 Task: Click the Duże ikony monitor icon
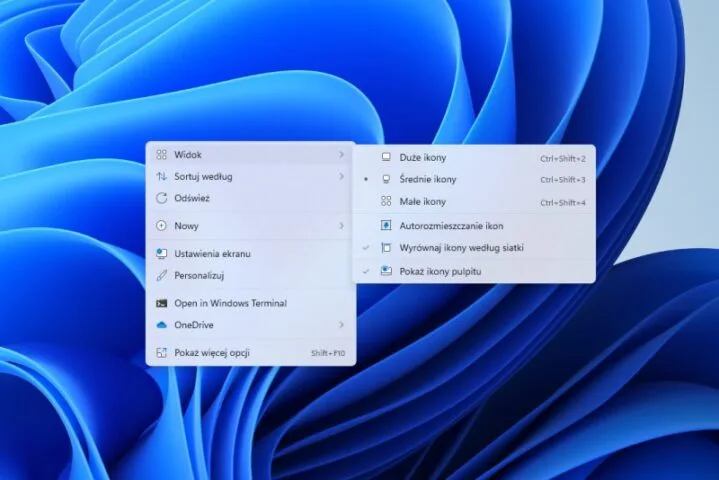(386, 157)
